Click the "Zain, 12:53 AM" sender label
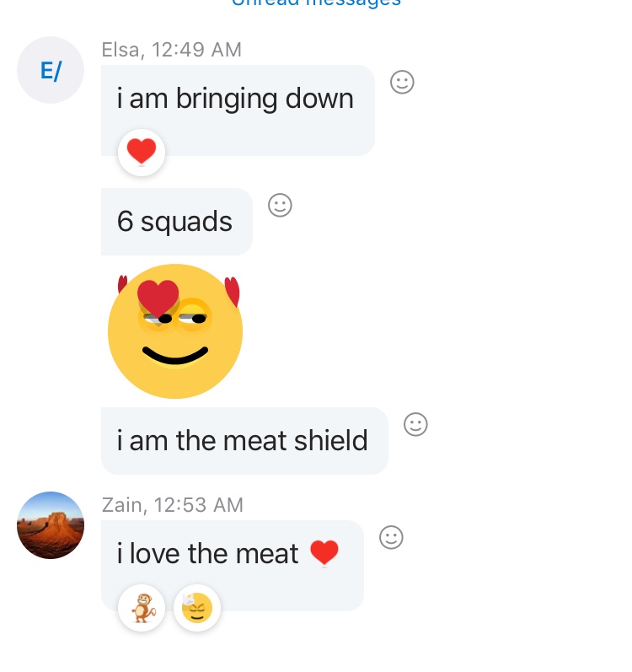The image size is (632, 672). [x=173, y=504]
